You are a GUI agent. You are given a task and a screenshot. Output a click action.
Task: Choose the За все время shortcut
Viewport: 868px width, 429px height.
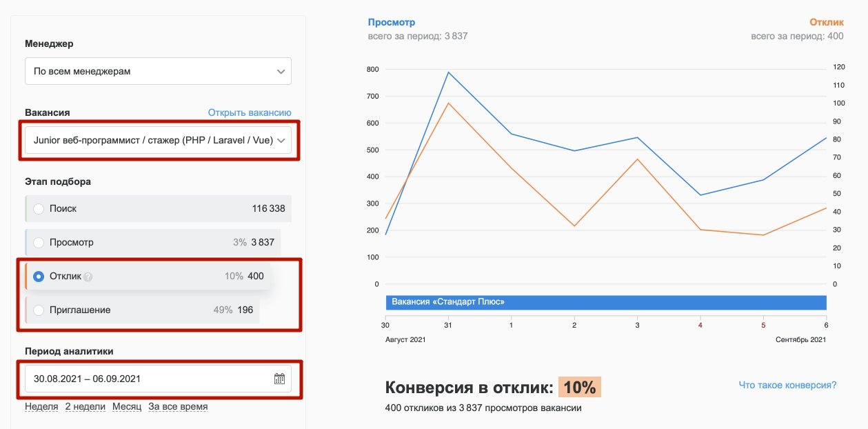(178, 406)
